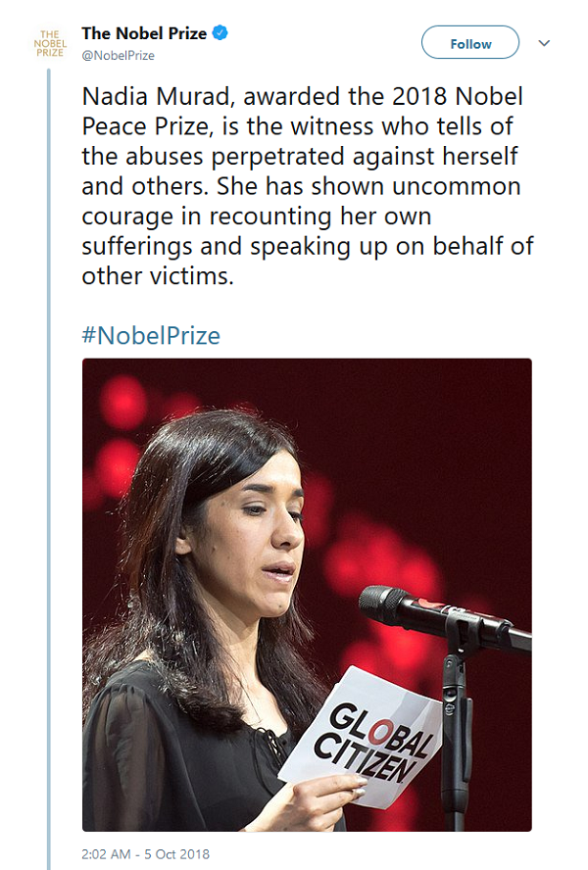The height and width of the screenshot is (870, 588).
Task: Click the @NobelPrize handle
Action: tap(118, 56)
